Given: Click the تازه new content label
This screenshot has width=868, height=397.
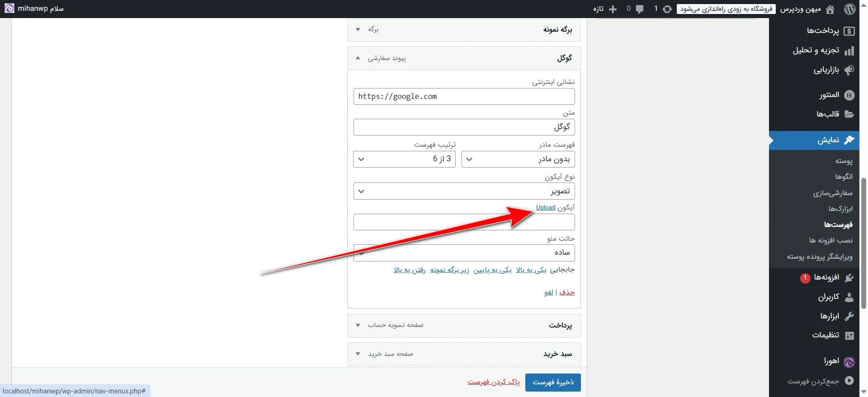Looking at the screenshot, I should point(599,9).
